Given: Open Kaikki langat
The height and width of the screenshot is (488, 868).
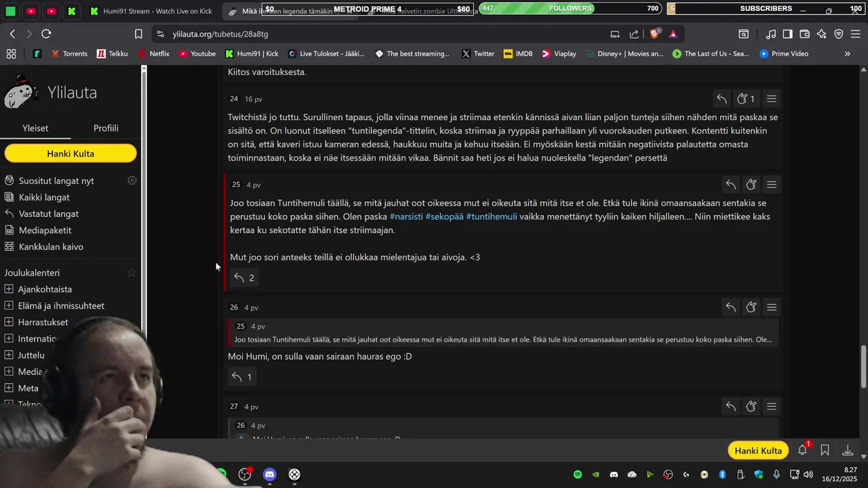Looking at the screenshot, I should click(44, 197).
